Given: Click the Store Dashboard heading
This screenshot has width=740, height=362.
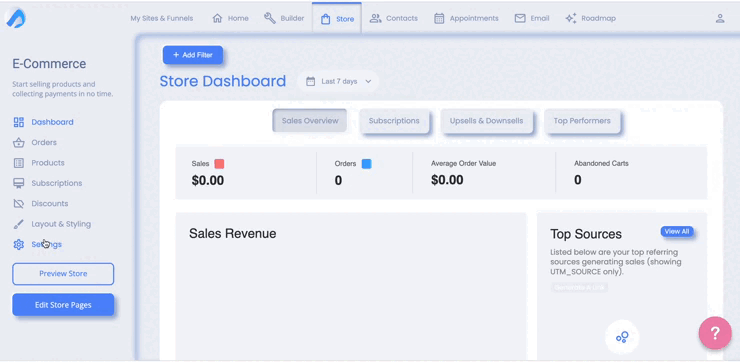Looking at the screenshot, I should 223,81.
